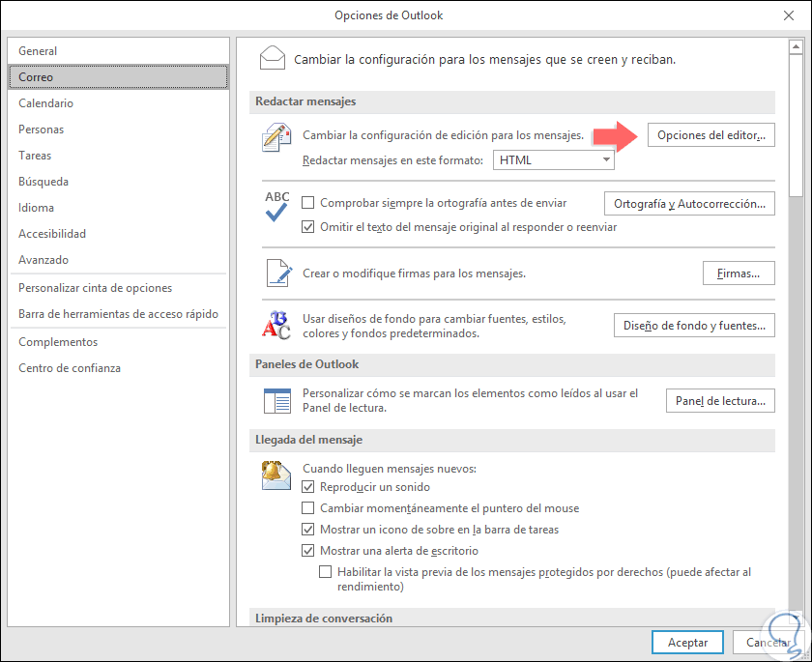Enable 'Cambiar momentáneamente el puntero del mouse'
The width and height of the screenshot is (812, 662).
(x=307, y=507)
